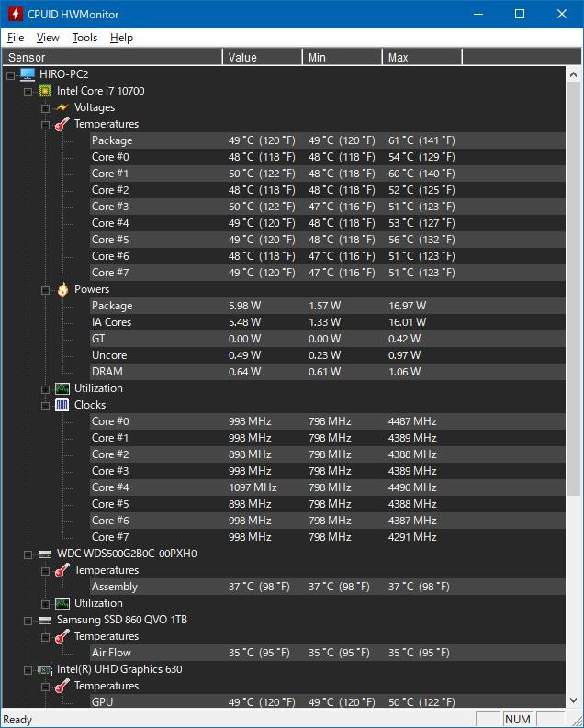584x728 pixels.
Task: Click the Clocks waveform icon
Action: pyautogui.click(x=62, y=406)
